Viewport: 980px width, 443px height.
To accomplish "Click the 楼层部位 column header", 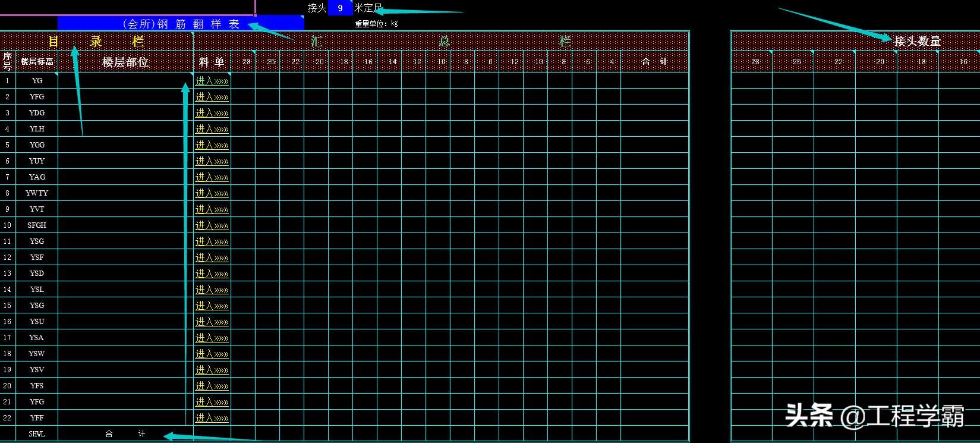I will (125, 62).
